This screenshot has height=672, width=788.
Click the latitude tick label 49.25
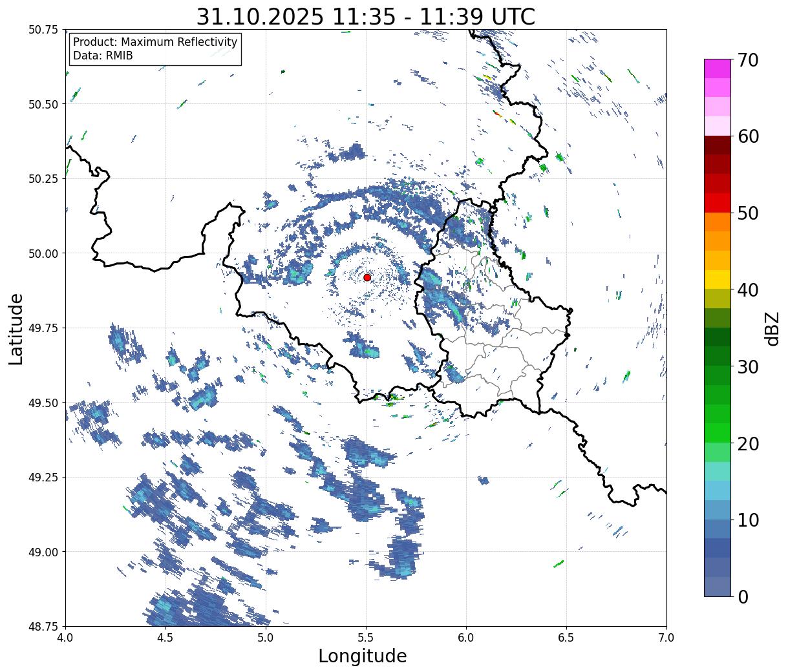click(x=43, y=478)
